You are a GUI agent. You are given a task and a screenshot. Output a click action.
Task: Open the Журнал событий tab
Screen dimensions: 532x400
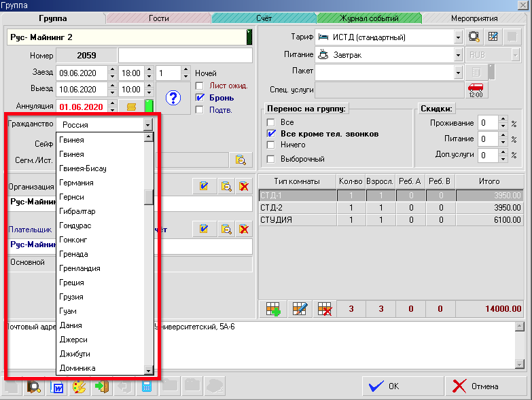(372, 18)
